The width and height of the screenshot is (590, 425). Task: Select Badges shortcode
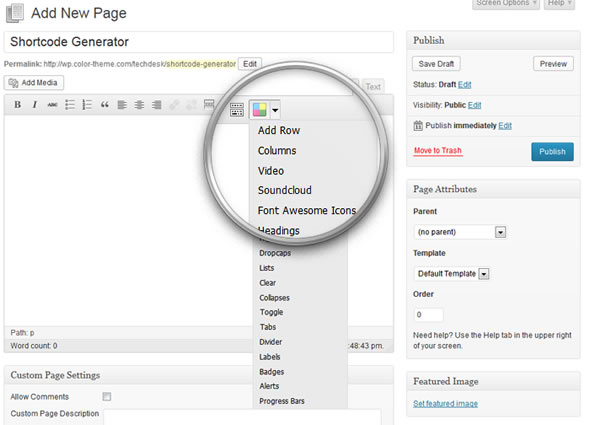[x=272, y=372]
